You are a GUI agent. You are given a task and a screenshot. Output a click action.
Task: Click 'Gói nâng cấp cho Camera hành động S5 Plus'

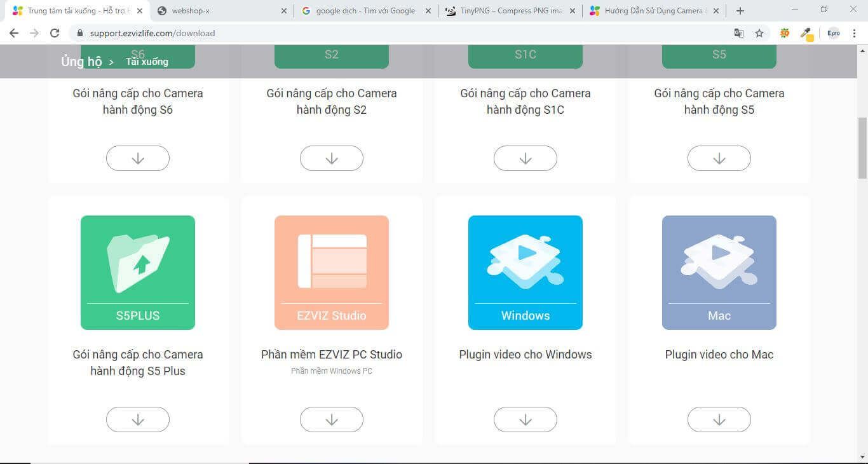[x=138, y=363]
